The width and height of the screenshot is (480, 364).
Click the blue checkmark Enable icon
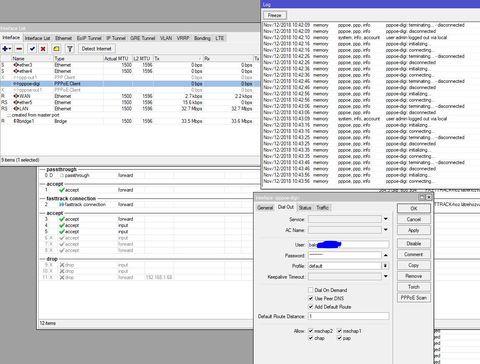pyautogui.click(x=32, y=49)
